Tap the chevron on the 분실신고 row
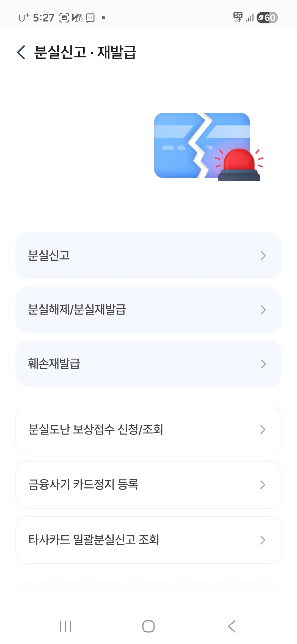The width and height of the screenshot is (297, 644). (263, 256)
